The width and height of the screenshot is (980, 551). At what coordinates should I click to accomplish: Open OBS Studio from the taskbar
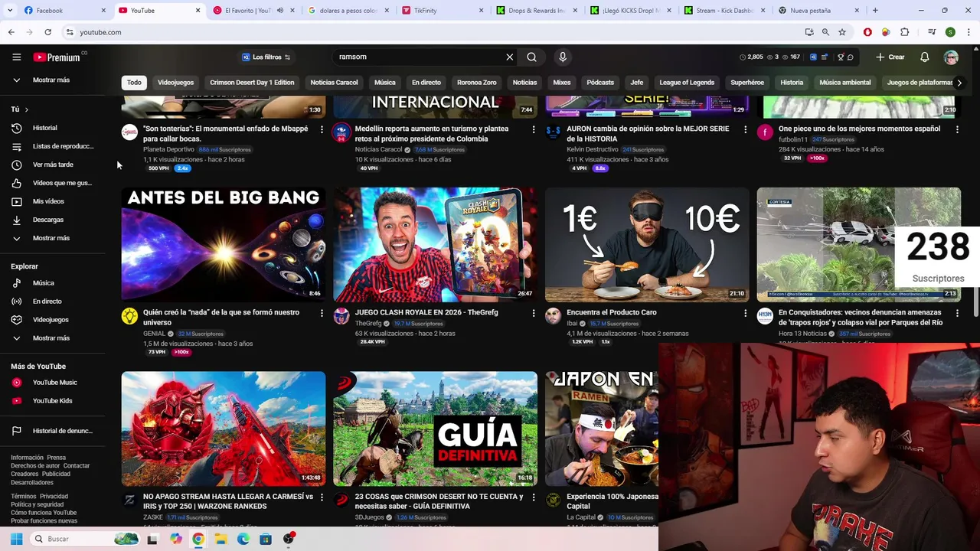click(x=289, y=539)
